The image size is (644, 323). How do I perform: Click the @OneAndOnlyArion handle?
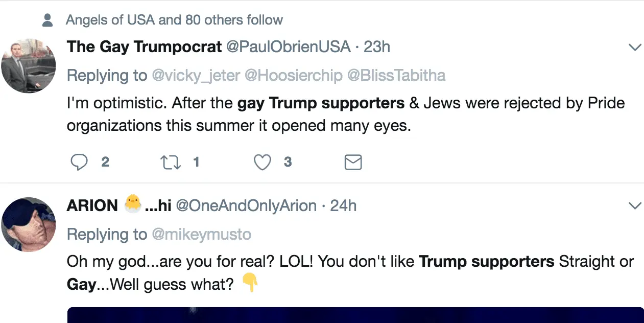coord(246,206)
